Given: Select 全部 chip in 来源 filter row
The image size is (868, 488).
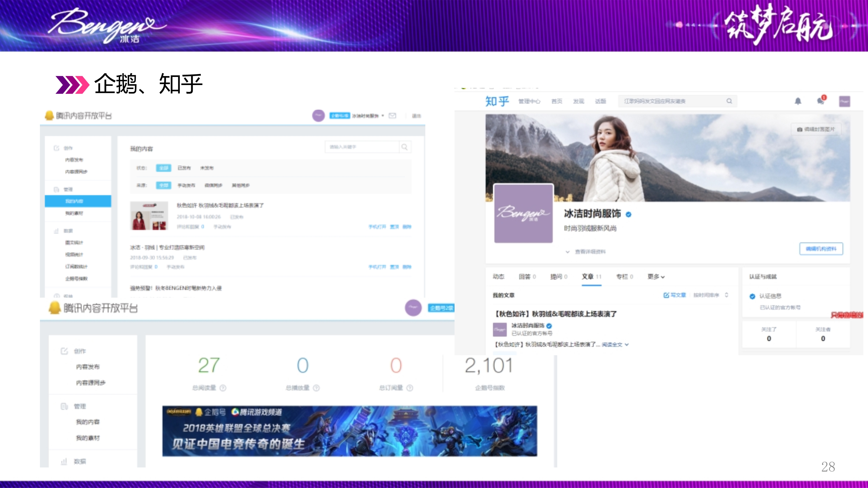Looking at the screenshot, I should [x=163, y=185].
